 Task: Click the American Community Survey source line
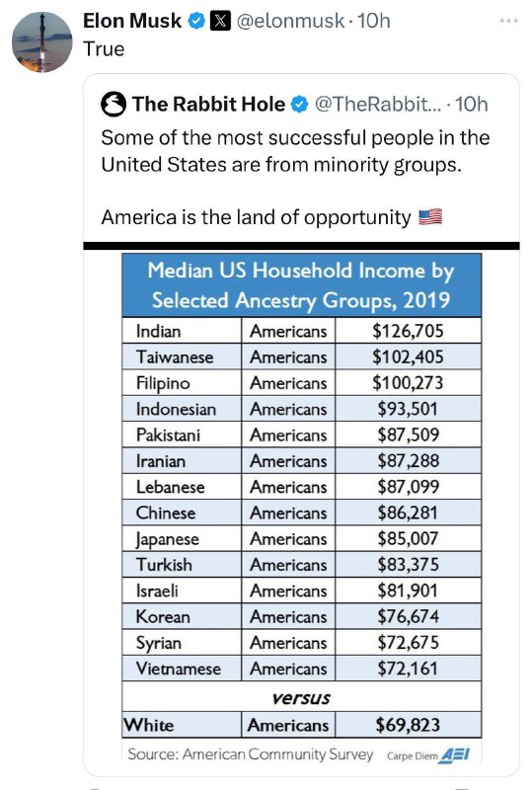click(250, 754)
